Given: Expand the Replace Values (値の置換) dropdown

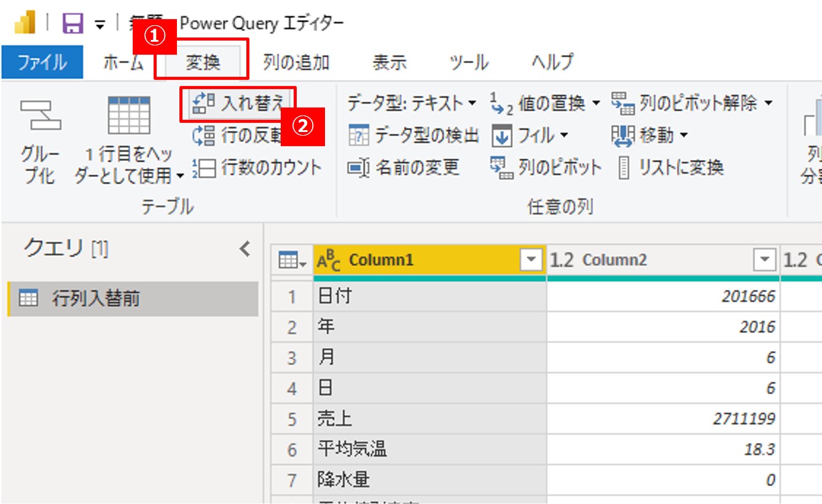Looking at the screenshot, I should coord(595,103).
